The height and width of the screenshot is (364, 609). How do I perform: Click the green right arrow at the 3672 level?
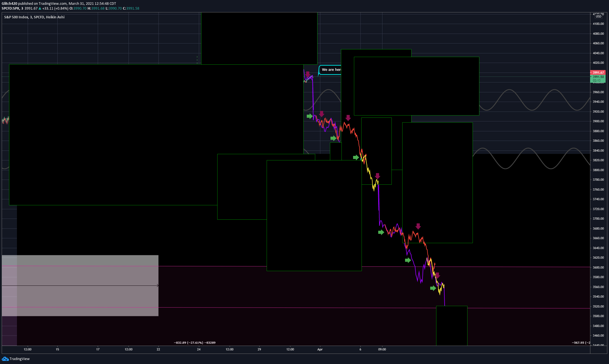pos(381,232)
